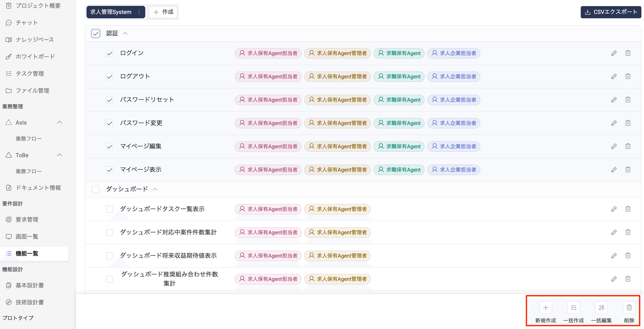Trash icon for マイページ編集 row
644x329 pixels.
pyautogui.click(x=628, y=146)
